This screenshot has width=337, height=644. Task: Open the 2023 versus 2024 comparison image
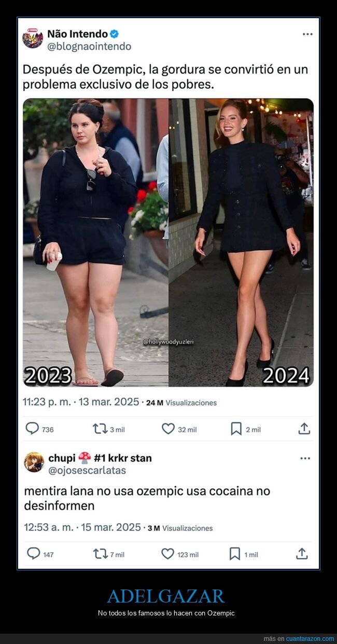pyautogui.click(x=168, y=242)
